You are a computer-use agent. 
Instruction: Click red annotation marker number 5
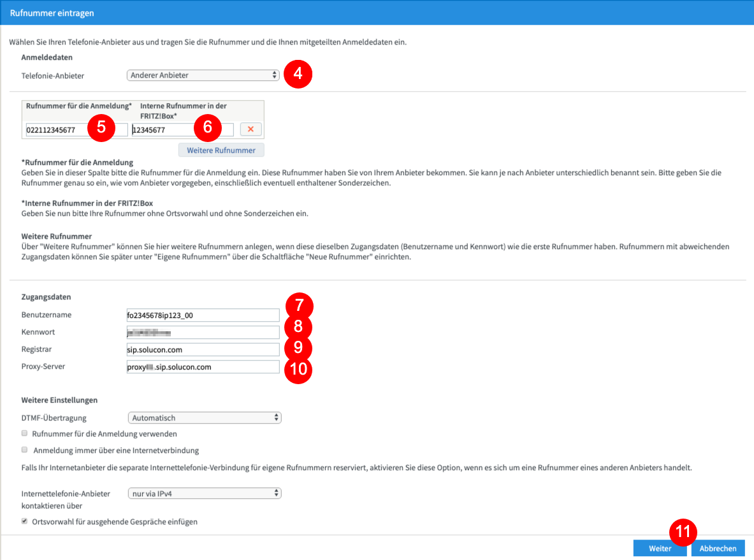pyautogui.click(x=101, y=127)
